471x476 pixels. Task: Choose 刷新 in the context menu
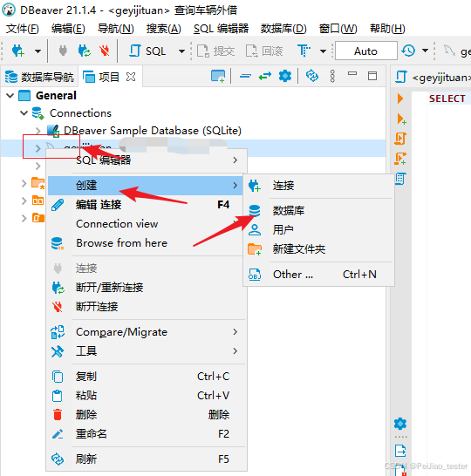click(147, 459)
